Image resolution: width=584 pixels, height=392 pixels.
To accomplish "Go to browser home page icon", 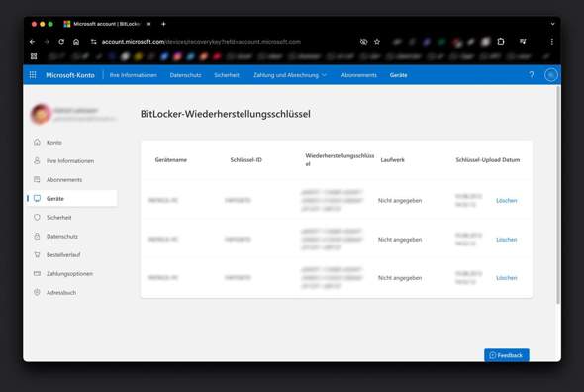I will [76, 42].
